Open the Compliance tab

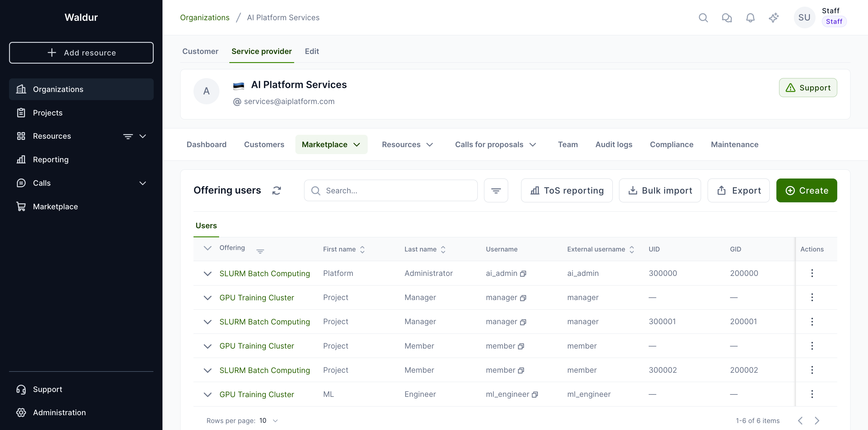[671, 145]
